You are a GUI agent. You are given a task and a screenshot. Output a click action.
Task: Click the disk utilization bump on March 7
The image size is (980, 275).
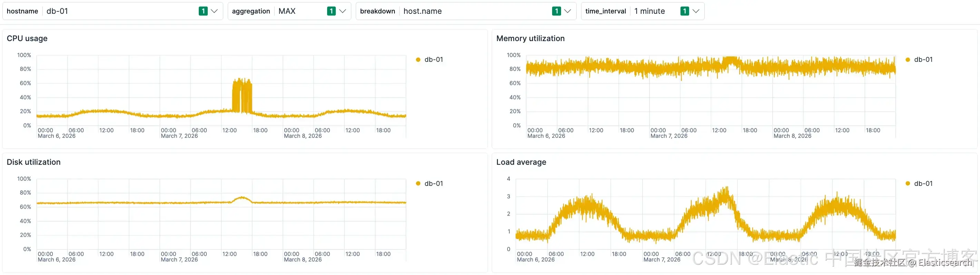point(242,199)
